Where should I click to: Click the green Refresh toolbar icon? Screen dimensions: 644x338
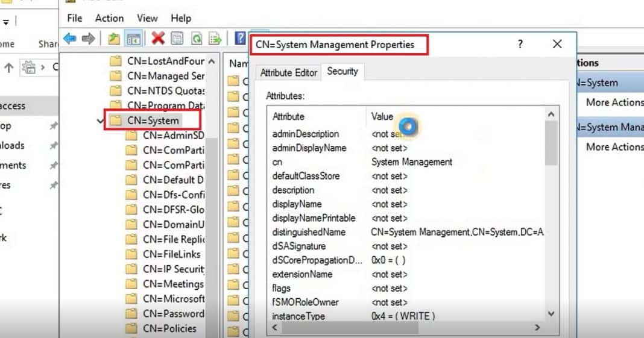[x=196, y=39]
